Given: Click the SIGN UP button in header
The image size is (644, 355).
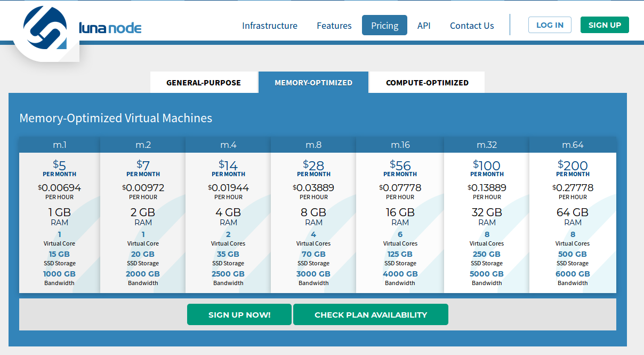Looking at the screenshot, I should (x=605, y=25).
